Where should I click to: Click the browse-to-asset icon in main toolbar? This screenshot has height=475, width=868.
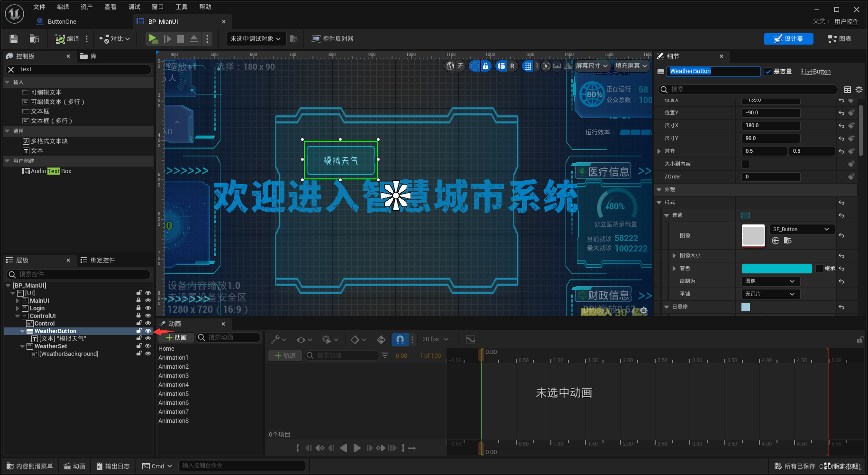point(34,39)
